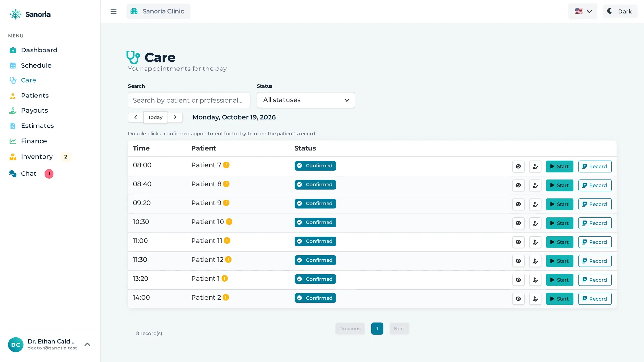Click the Care stethoscope heading icon
The height and width of the screenshot is (362, 644).
pos(133,57)
